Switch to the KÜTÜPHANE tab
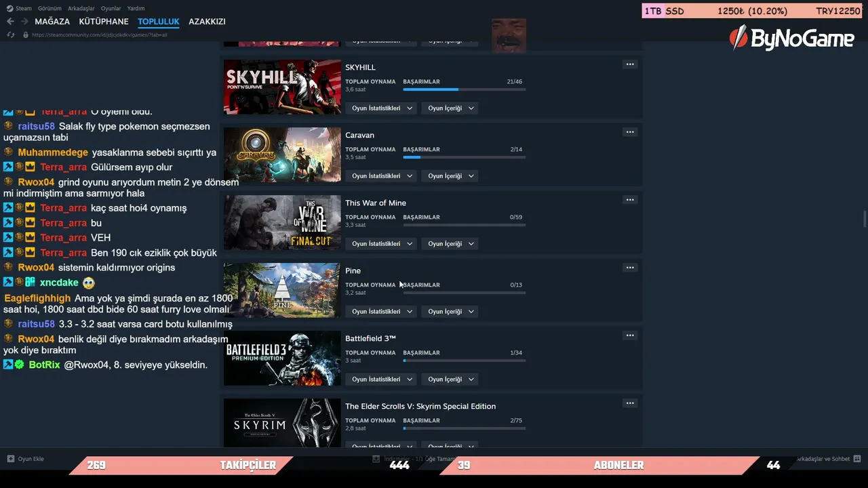 point(104,22)
